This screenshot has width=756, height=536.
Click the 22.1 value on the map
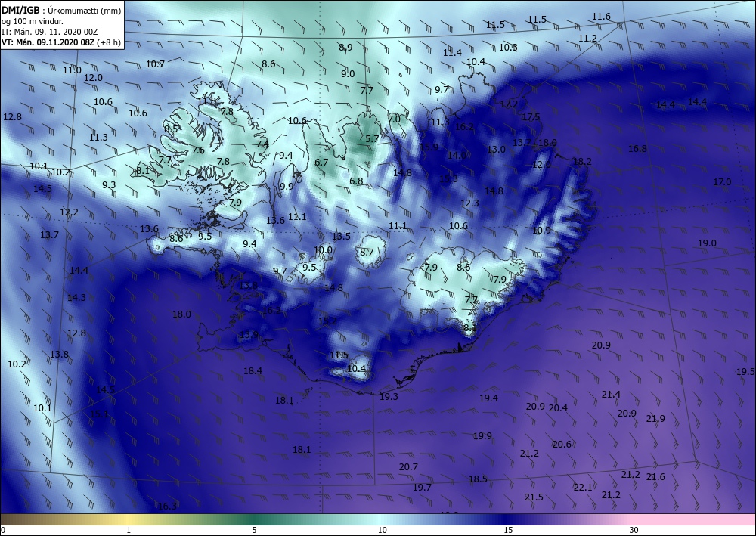[x=582, y=488]
